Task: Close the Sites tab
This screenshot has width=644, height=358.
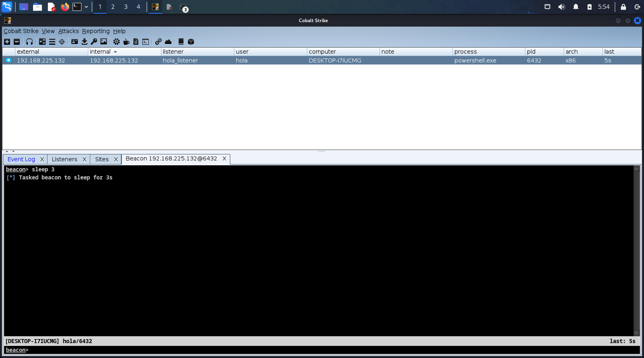Action: coord(116,159)
